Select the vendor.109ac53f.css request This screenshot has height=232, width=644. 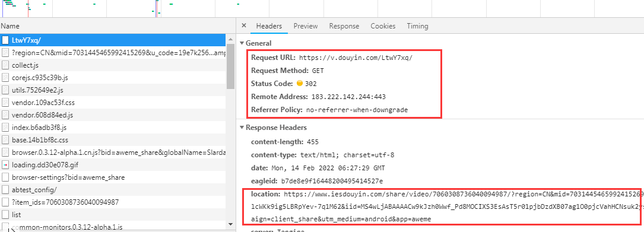click(x=113, y=103)
